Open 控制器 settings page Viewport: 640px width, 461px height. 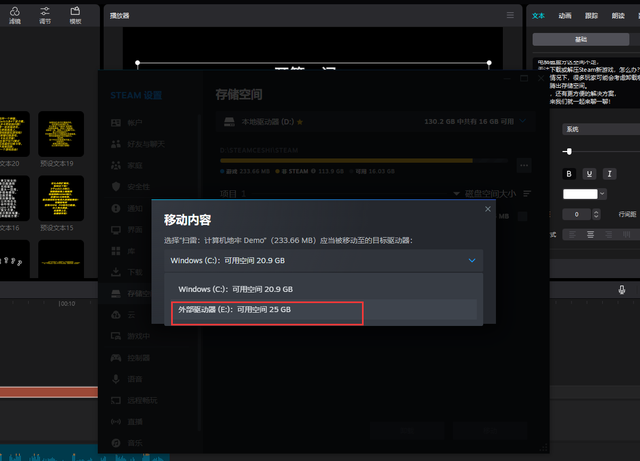click(x=138, y=358)
